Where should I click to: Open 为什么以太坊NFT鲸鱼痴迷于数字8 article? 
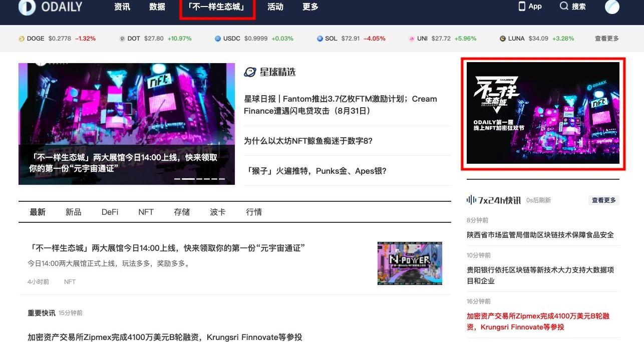point(308,141)
